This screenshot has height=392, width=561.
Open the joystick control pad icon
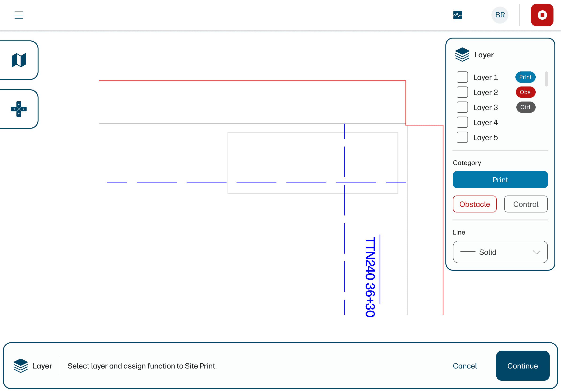pyautogui.click(x=19, y=109)
